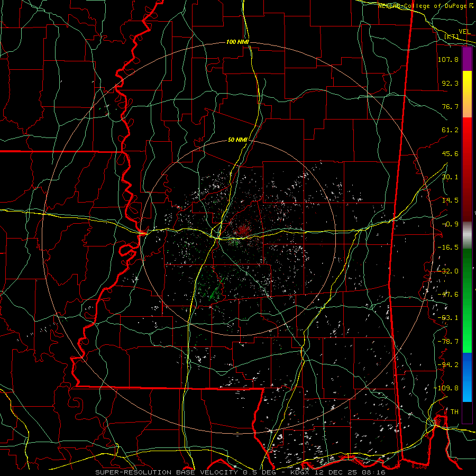Click the -94.2 velocity scale value
Screen dimensions: 476x476
(448, 365)
